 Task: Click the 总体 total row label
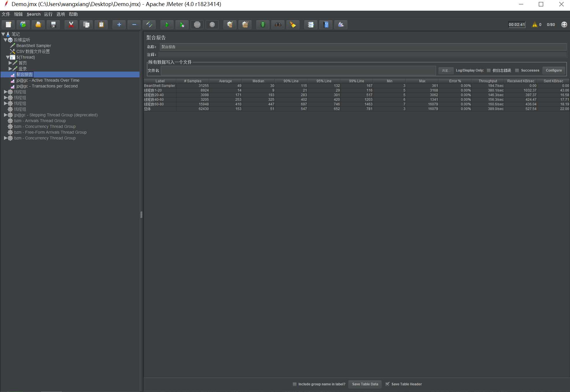click(x=147, y=109)
